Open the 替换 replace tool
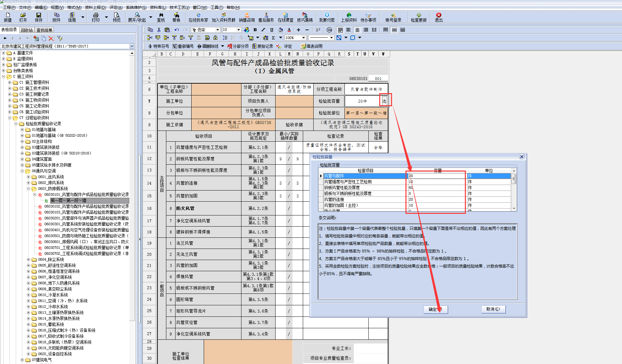This screenshot has width=622, height=364. click(176, 17)
